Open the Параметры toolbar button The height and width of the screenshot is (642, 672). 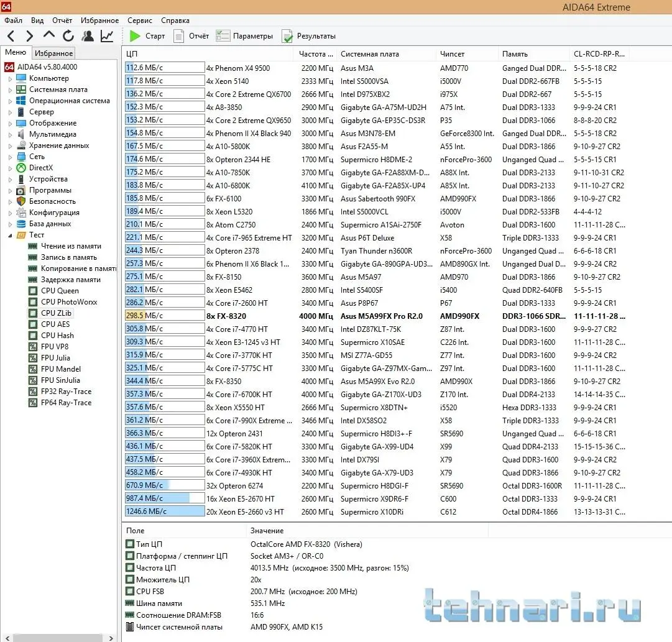pyautogui.click(x=244, y=36)
